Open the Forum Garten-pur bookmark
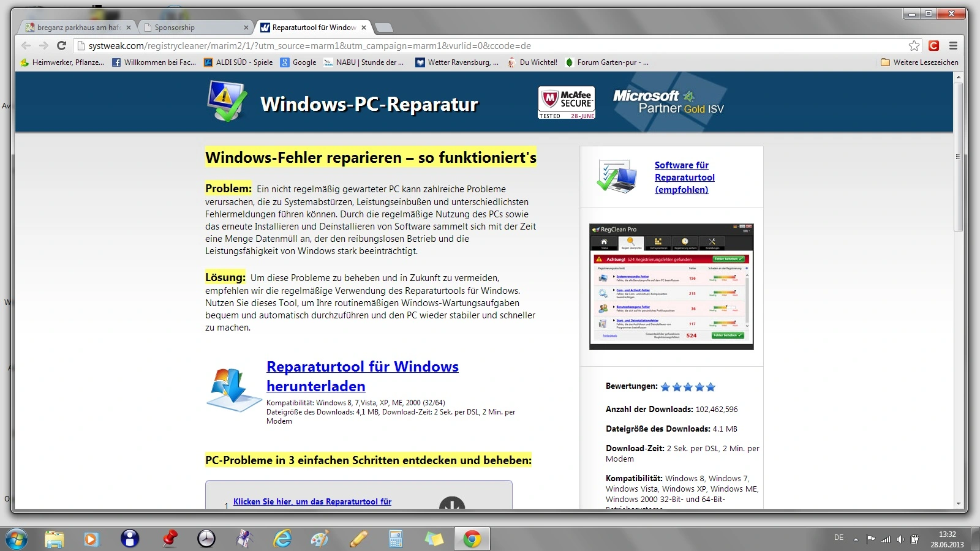The width and height of the screenshot is (980, 551). click(x=607, y=62)
